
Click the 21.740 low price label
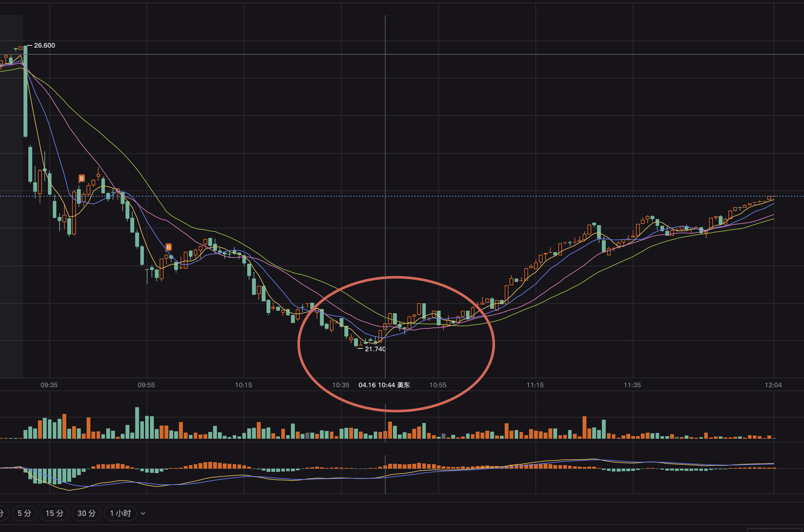point(375,349)
